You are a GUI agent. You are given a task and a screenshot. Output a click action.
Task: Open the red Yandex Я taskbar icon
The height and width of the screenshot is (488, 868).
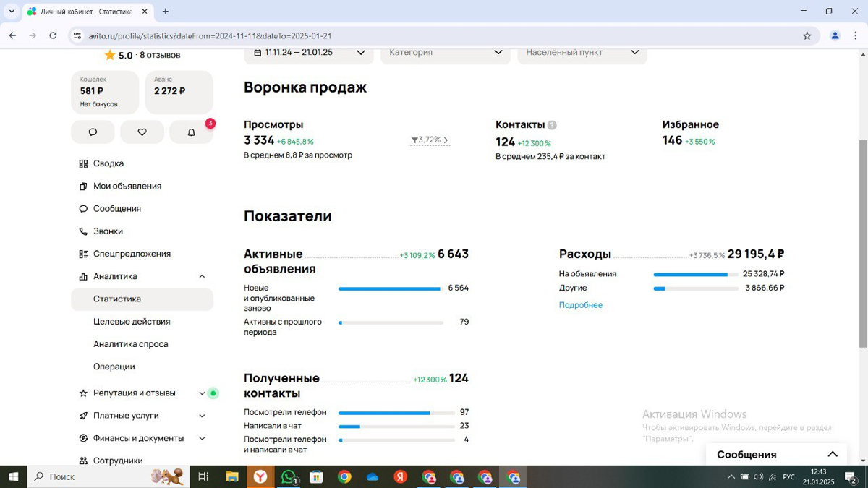[401, 477]
